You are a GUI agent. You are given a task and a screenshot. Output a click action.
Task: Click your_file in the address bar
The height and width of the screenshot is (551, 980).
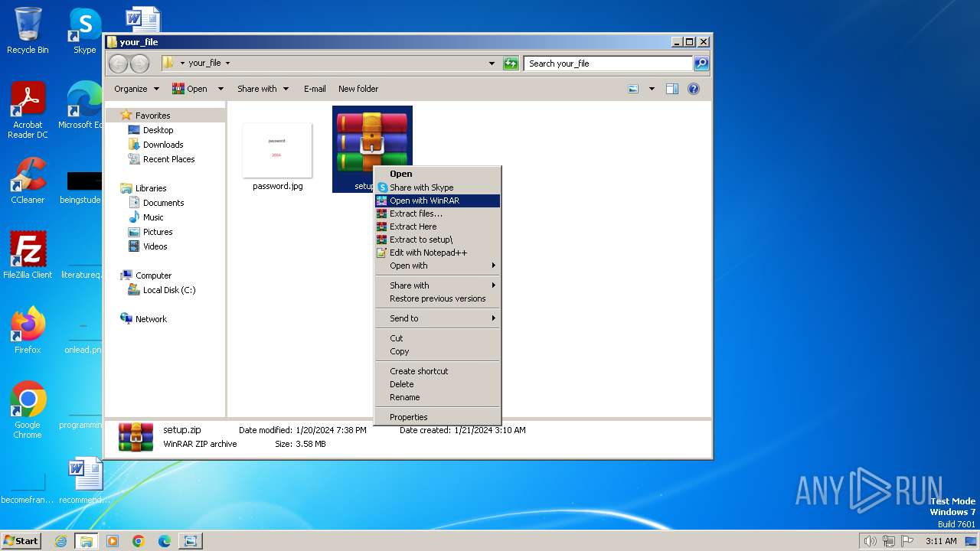(x=204, y=64)
